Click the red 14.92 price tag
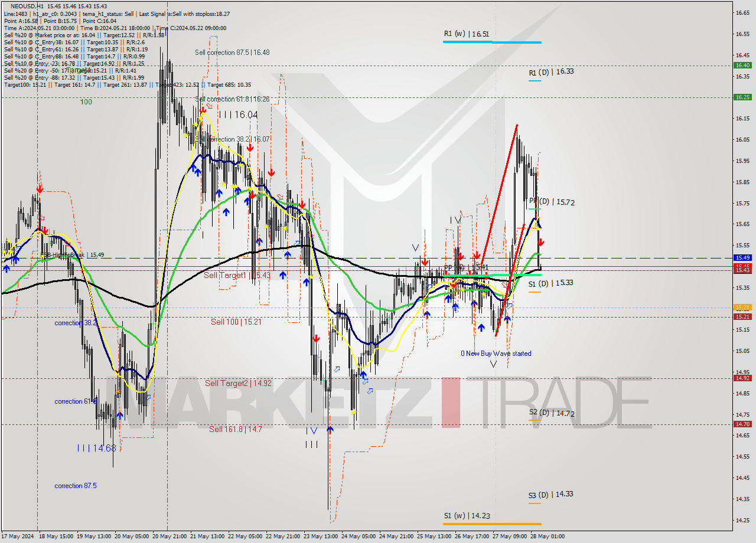 tap(742, 378)
